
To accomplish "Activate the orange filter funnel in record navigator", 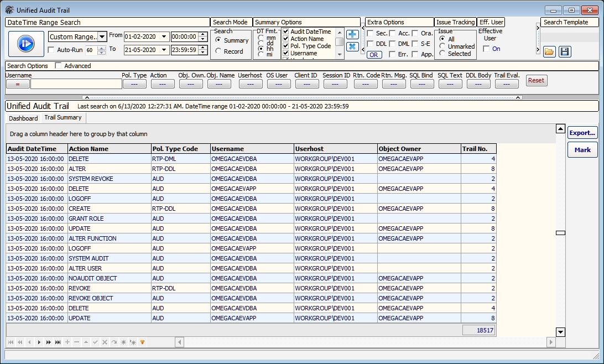I will point(142,342).
